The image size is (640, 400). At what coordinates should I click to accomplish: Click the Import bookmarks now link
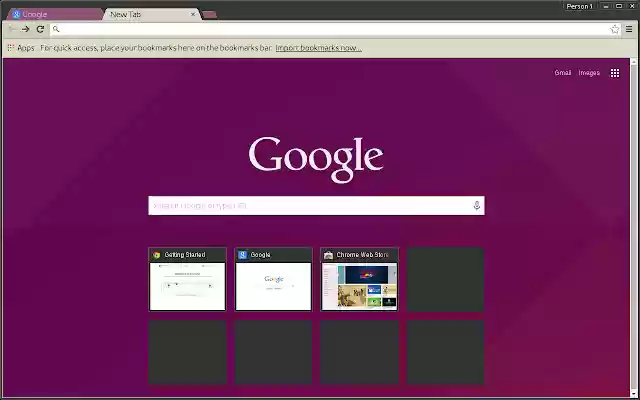point(318,47)
